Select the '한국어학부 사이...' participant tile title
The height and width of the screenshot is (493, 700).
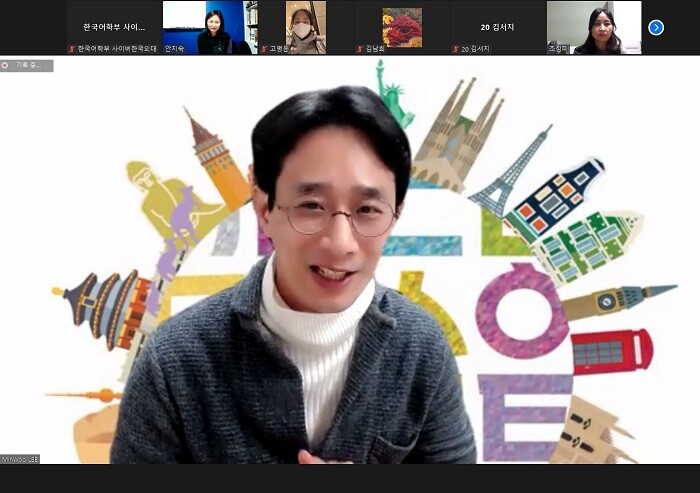114,27
